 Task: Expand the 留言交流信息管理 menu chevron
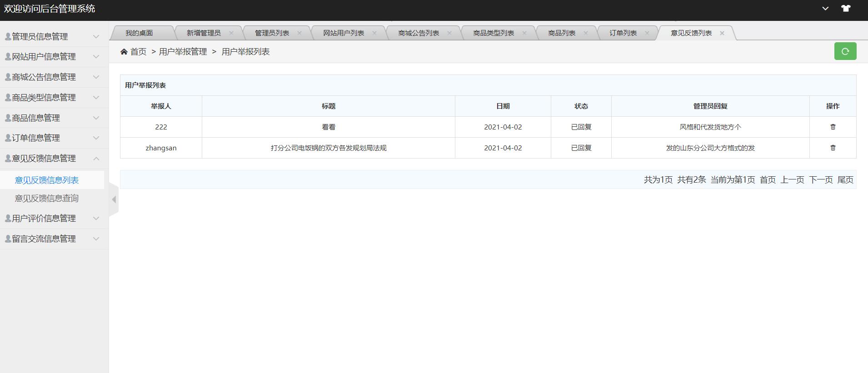pyautogui.click(x=96, y=239)
